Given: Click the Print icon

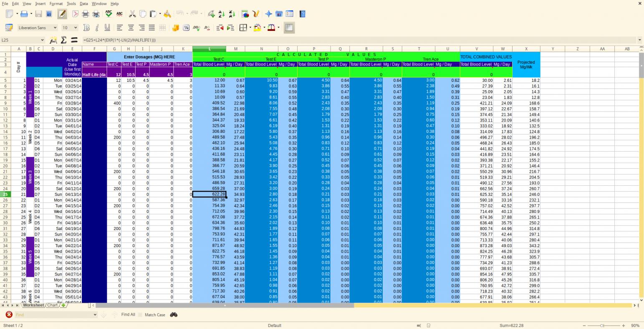Looking at the screenshot, I should pyautogui.click(x=86, y=14).
